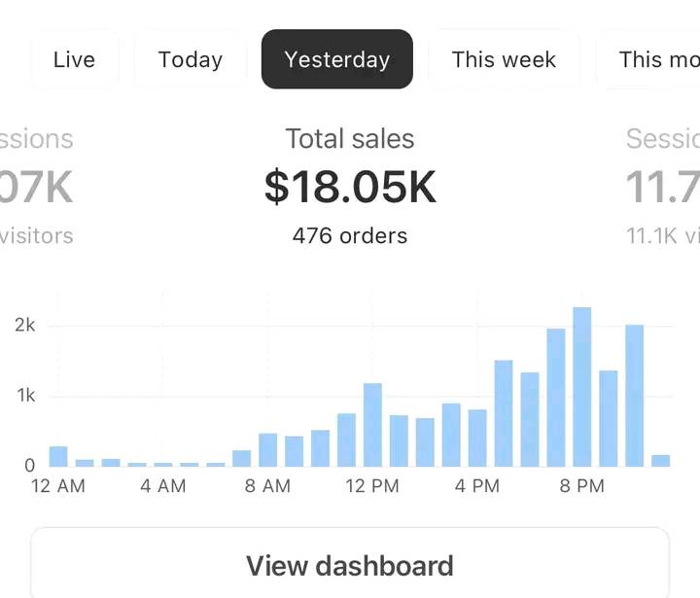Click the 8 AM sales bar
Viewport: 700px width, 598px height.
tap(267, 449)
